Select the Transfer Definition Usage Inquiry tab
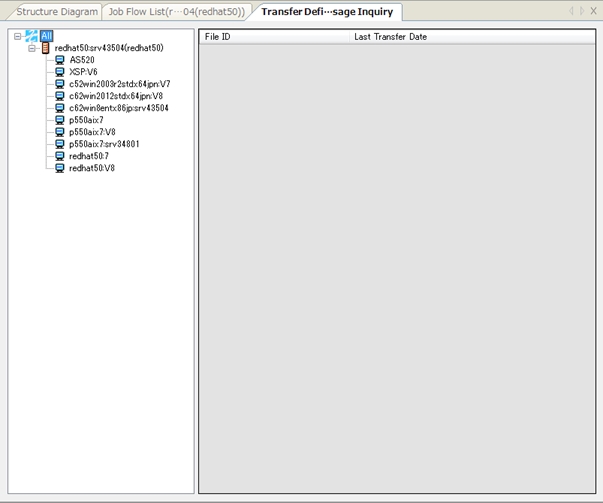Viewport: 603px width, 503px height. tap(328, 12)
